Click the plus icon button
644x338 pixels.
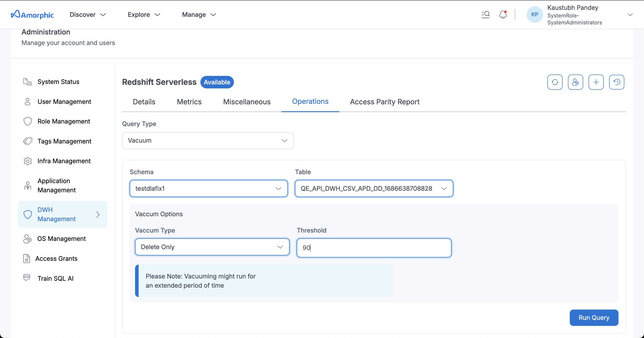coord(596,82)
